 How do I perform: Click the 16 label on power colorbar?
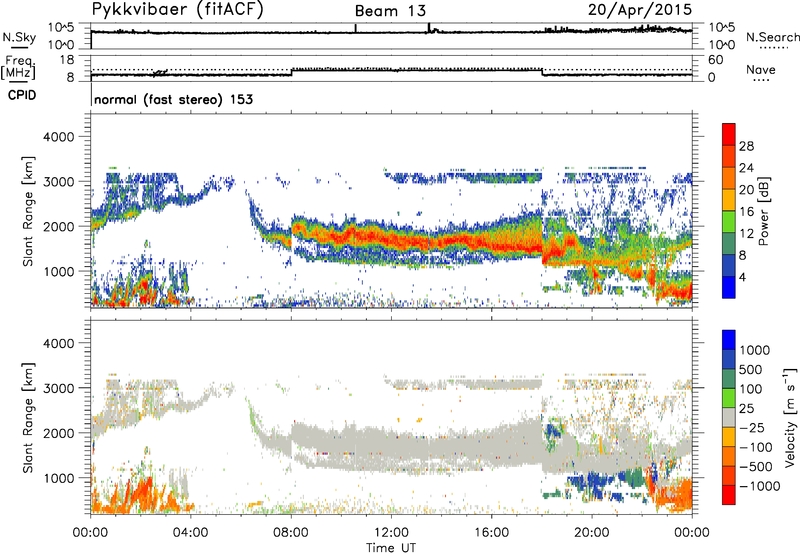click(746, 212)
